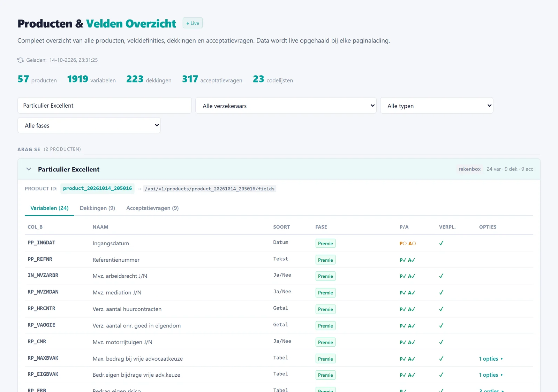Click the 1919 variabelen statistic

point(91,79)
